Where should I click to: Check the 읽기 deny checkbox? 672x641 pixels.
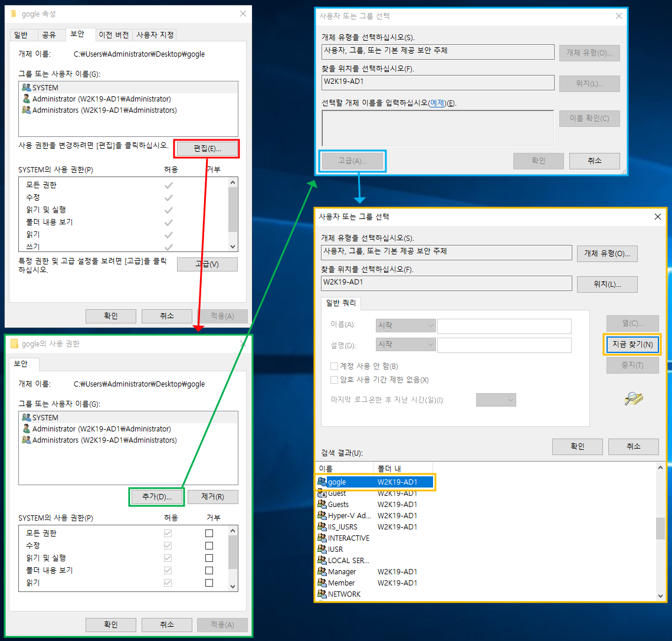tap(209, 583)
